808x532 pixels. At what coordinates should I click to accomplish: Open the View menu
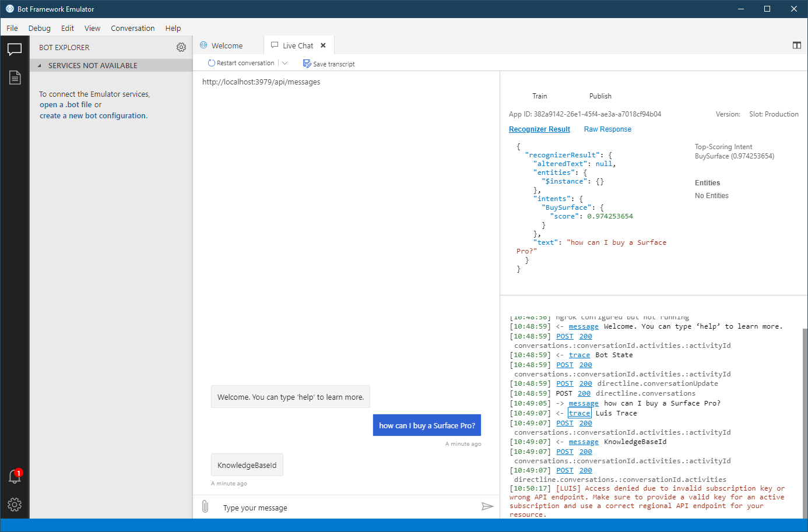point(92,28)
